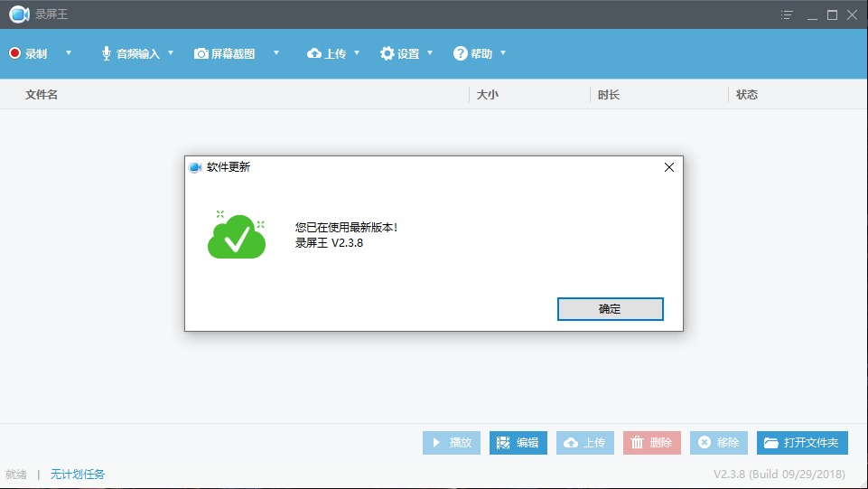Click the help question mark icon
The height and width of the screenshot is (489, 868).
(x=461, y=53)
